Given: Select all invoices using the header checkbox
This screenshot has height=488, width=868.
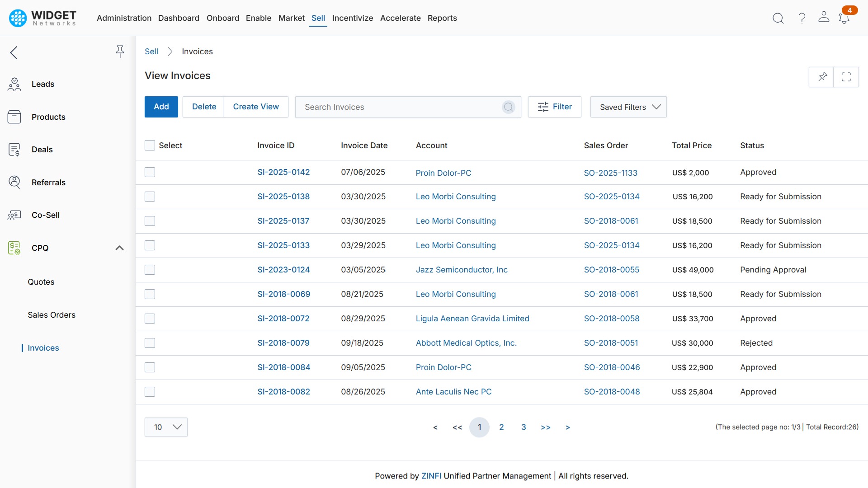Looking at the screenshot, I should pos(150,145).
